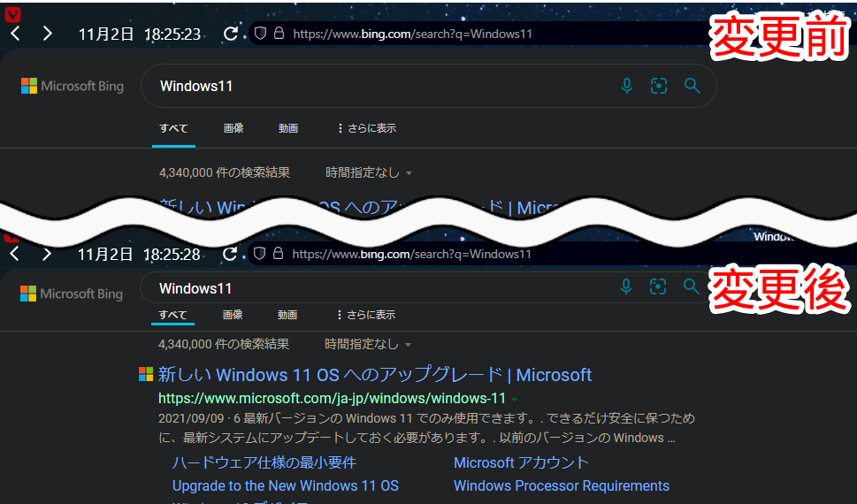Open shield tracker blocker in upper address bar
The width and height of the screenshot is (857, 504).
260,34
